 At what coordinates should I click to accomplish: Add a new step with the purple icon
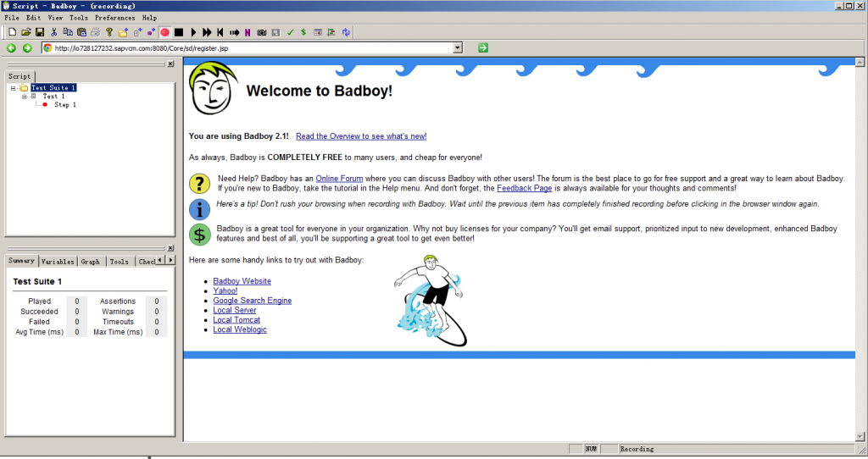(151, 32)
